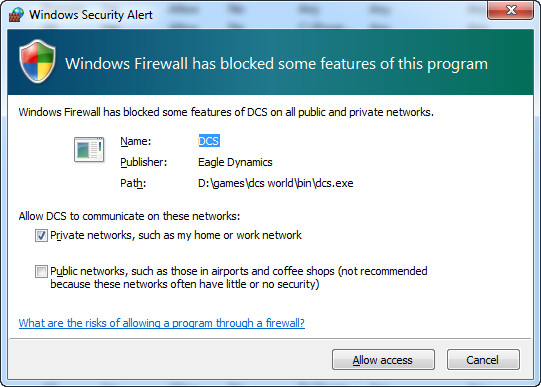Click the Path label
541x387 pixels.
133,183
